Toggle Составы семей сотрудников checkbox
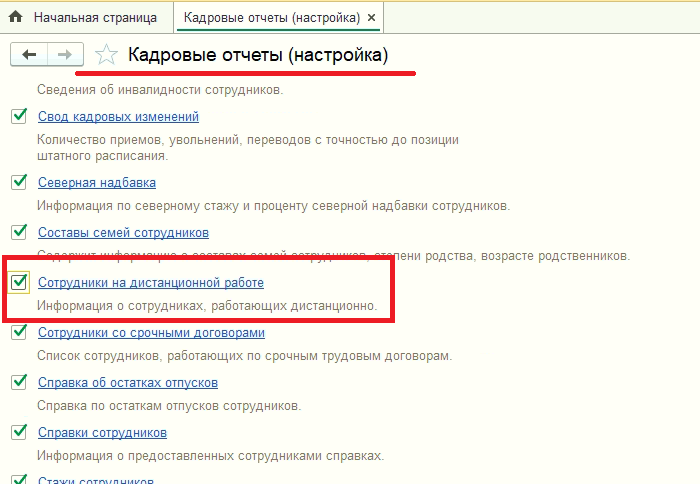This screenshot has height=484, width=700. click(19, 232)
